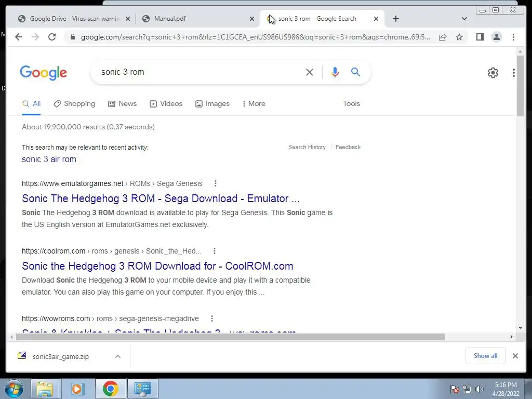Click the forward navigation arrow

(x=35, y=37)
